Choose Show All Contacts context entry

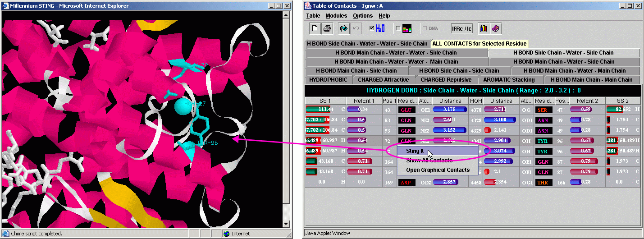(437, 161)
